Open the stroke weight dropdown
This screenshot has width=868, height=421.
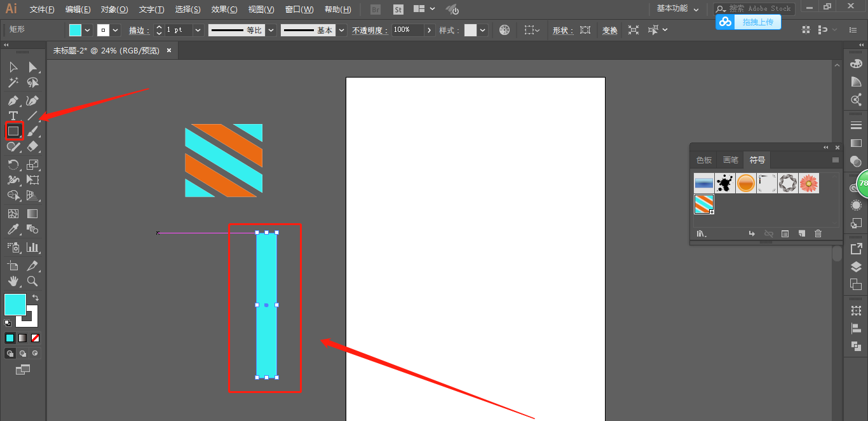[198, 30]
